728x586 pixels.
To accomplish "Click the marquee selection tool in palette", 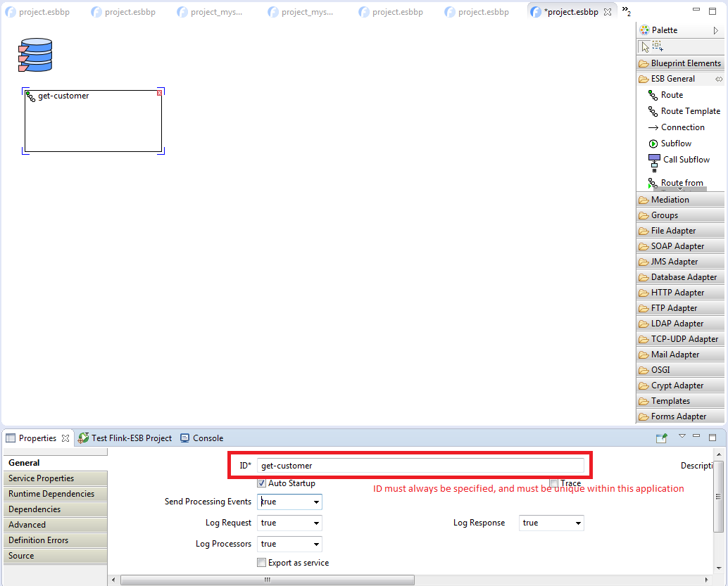I will (658, 46).
